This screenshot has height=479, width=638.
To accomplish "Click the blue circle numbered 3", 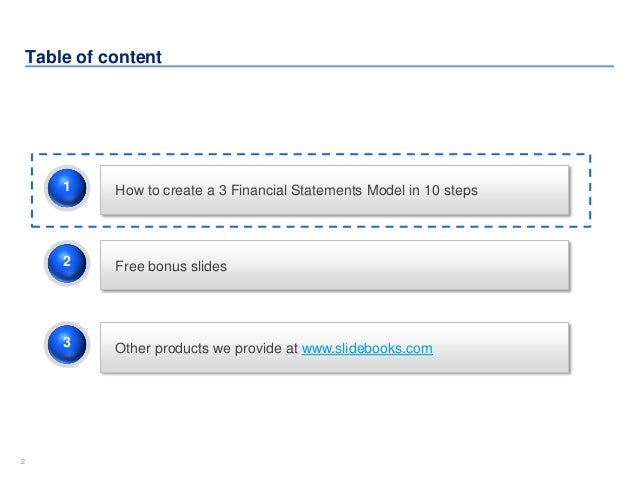I will [67, 344].
